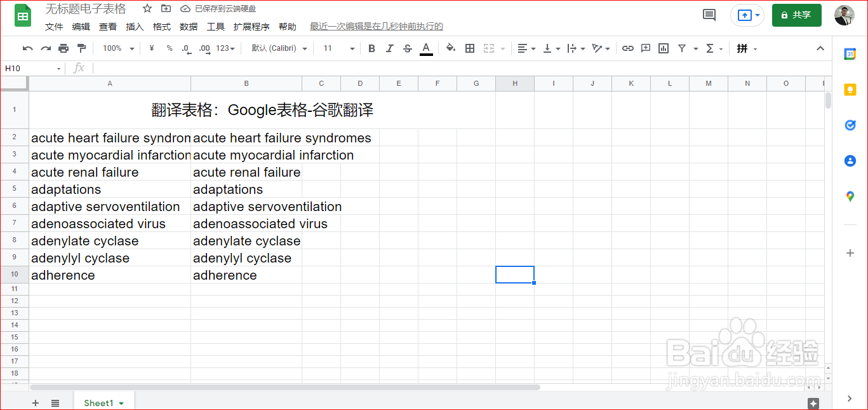Open the 数据 menu

coord(189,27)
